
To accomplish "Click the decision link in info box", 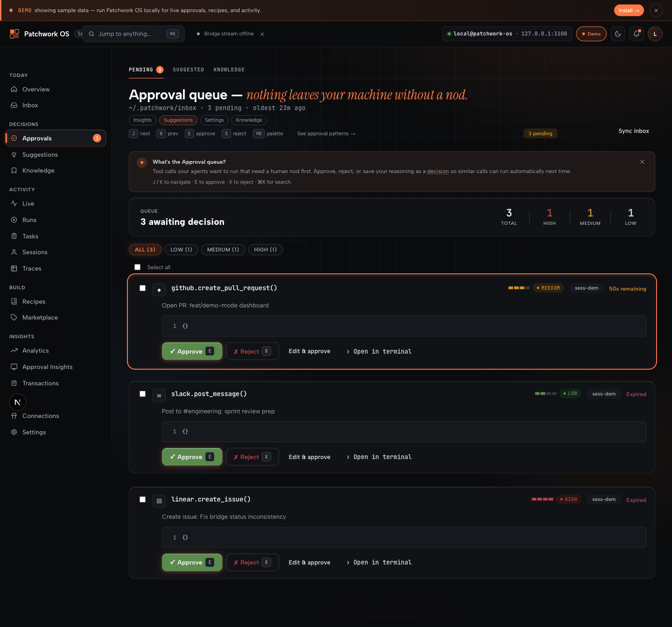I will (438, 171).
